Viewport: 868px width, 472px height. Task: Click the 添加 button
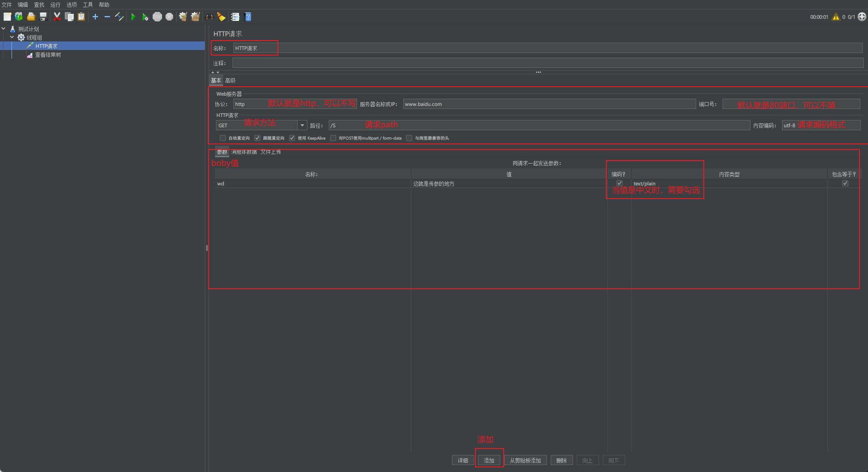(489, 460)
